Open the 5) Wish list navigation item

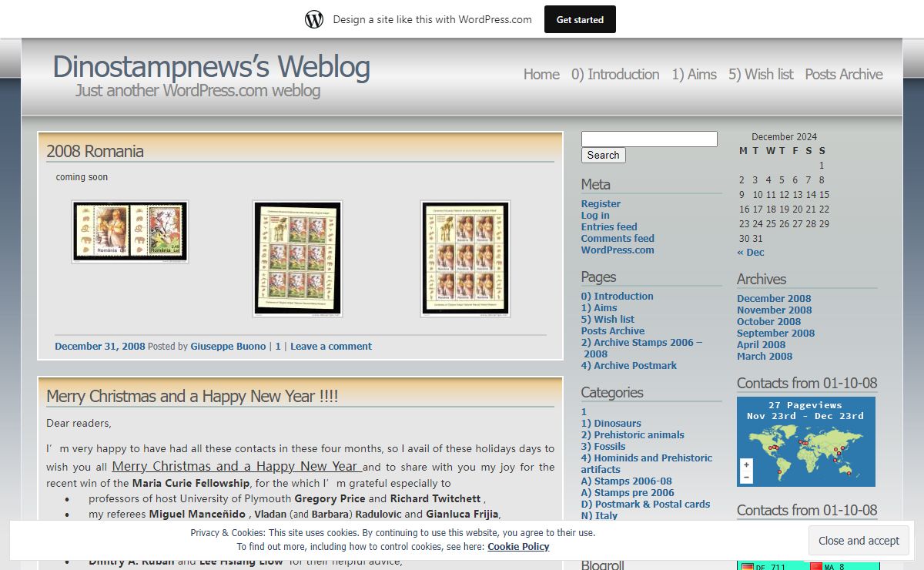761,75
